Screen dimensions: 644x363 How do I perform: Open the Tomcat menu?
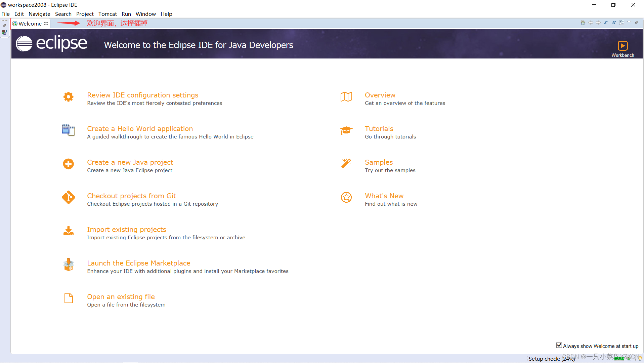pos(108,14)
